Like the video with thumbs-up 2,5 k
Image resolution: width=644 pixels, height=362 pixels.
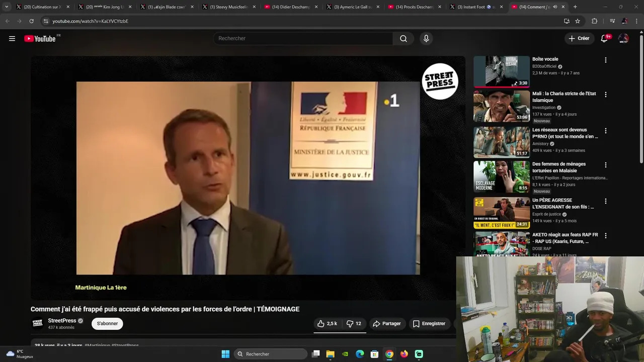coord(327,324)
